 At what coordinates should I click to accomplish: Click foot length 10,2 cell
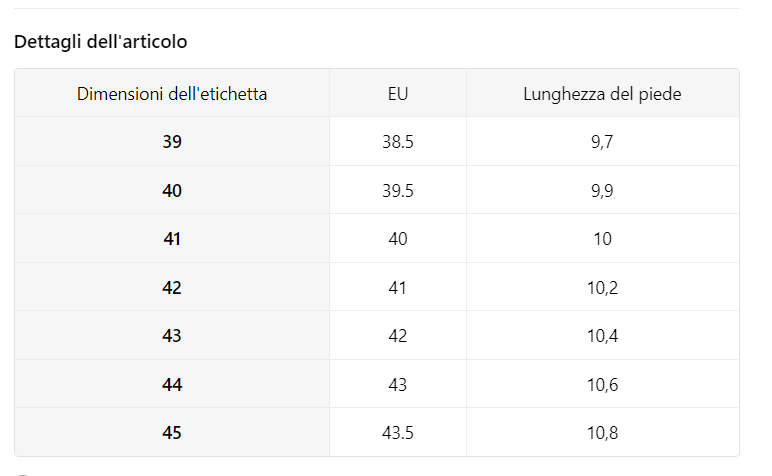(602, 287)
